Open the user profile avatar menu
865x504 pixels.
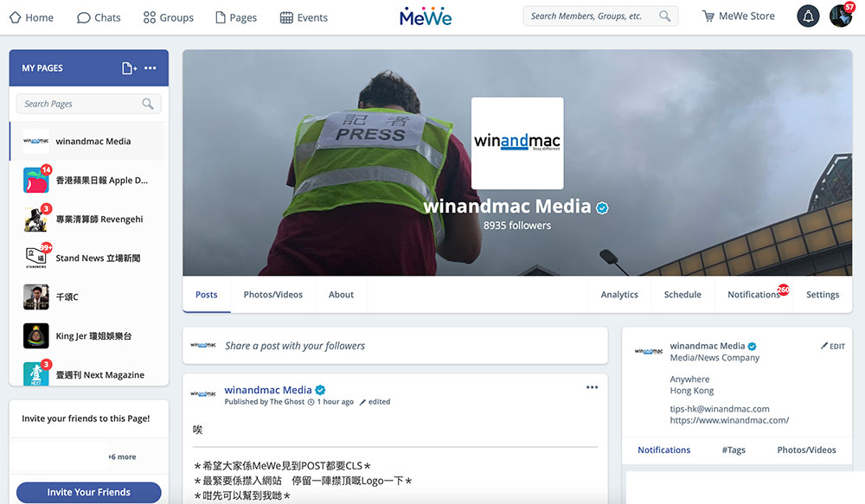click(x=840, y=16)
